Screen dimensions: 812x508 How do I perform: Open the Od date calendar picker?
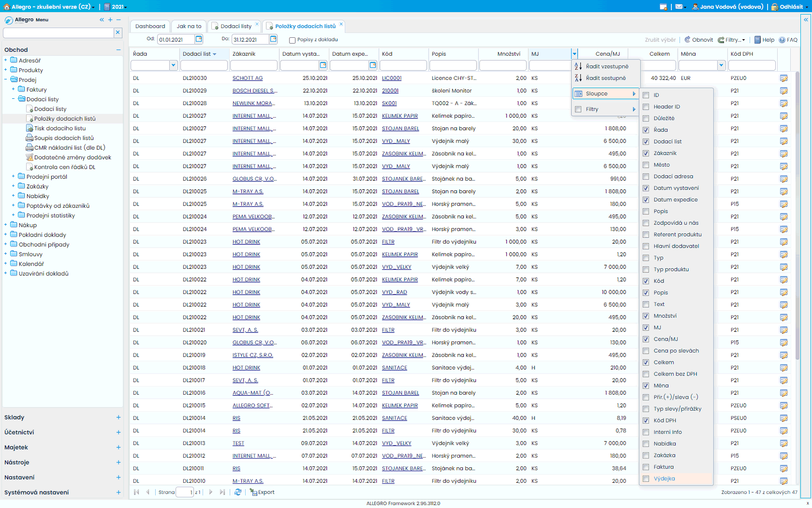[x=199, y=39]
